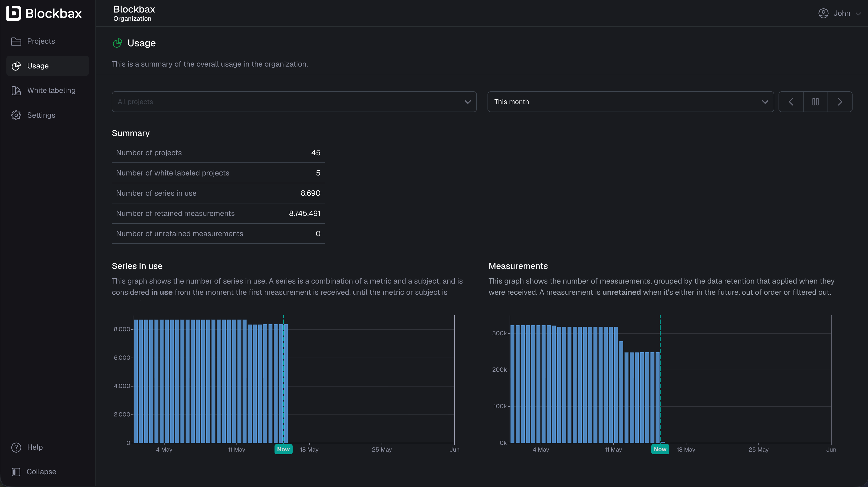868x487 pixels.
Task: Click Number of white labeled projects row
Action: (x=218, y=173)
